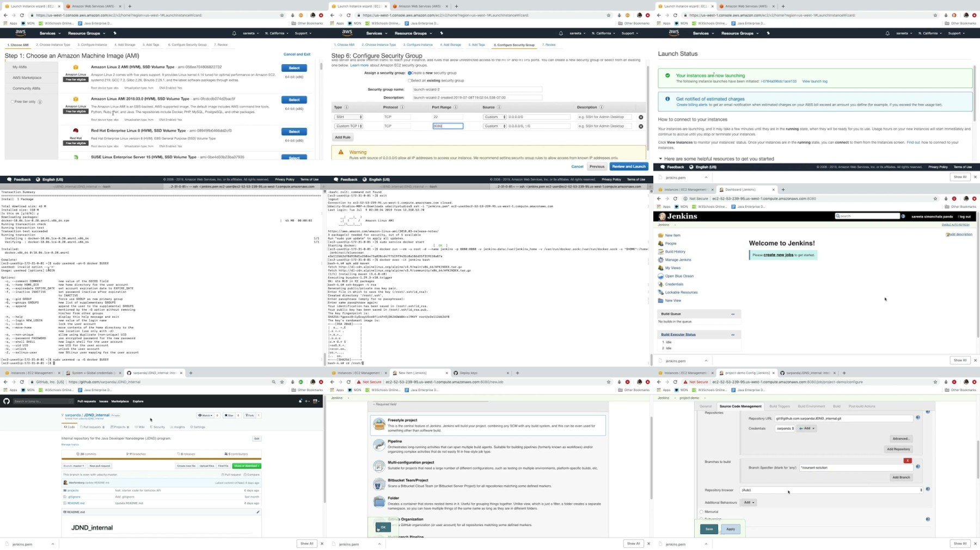Image resolution: width=980 pixels, height=550 pixels.
Task: Click GitHub octocat logo on the repository page
Action: pos(7,401)
